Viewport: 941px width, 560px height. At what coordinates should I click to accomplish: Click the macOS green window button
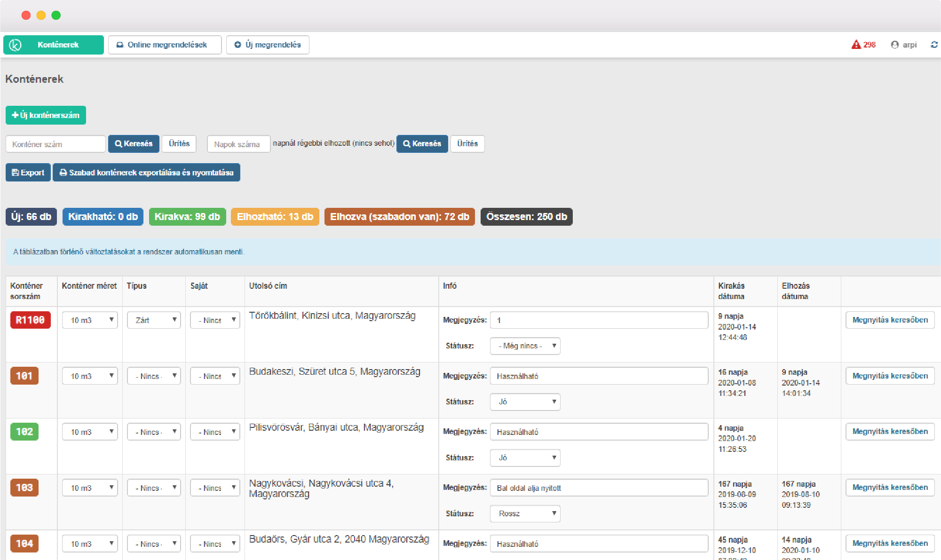[x=56, y=15]
